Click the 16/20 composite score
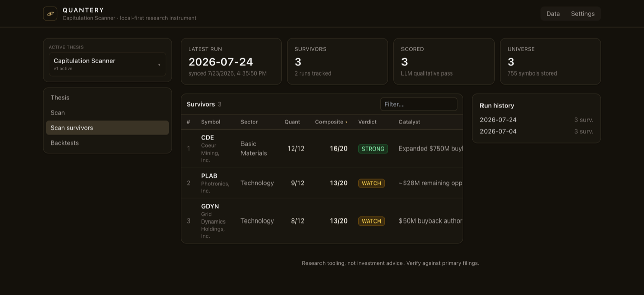This screenshot has height=295, width=644. tap(339, 149)
